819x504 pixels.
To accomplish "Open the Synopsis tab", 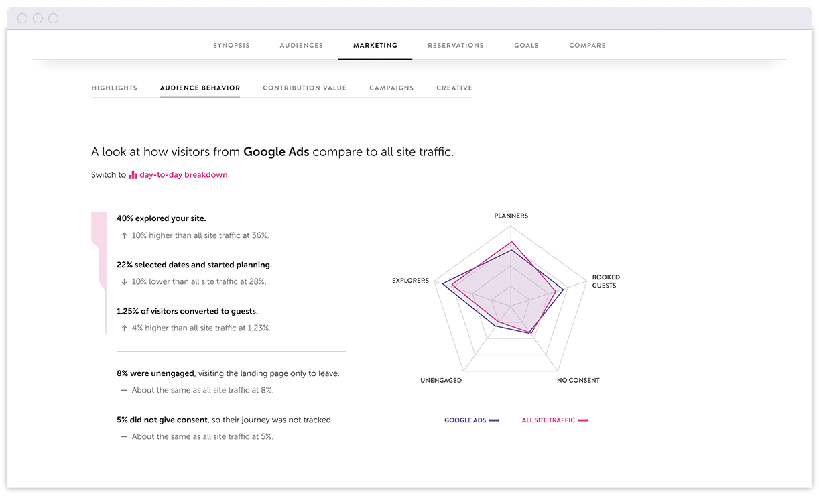I will tap(231, 46).
